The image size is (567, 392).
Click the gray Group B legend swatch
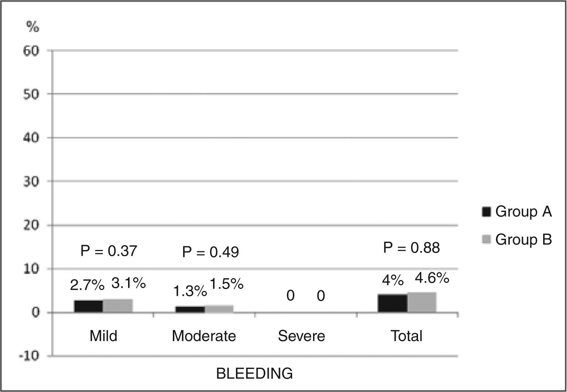point(486,239)
